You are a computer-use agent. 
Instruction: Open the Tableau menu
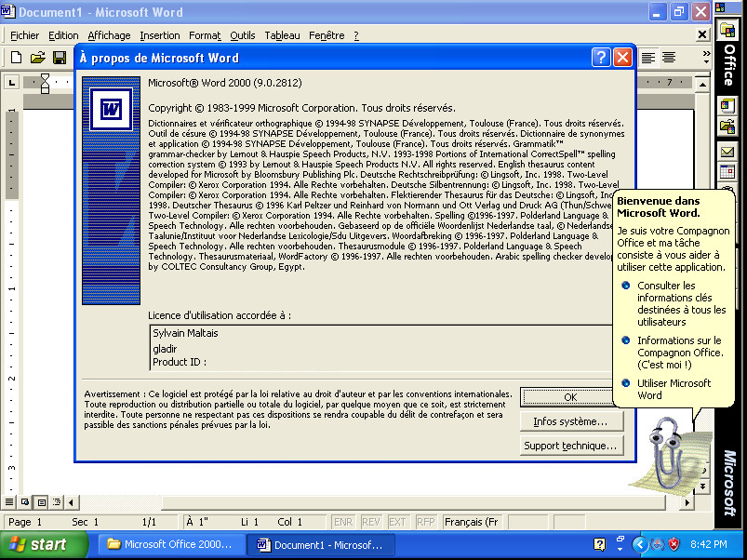coord(282,35)
